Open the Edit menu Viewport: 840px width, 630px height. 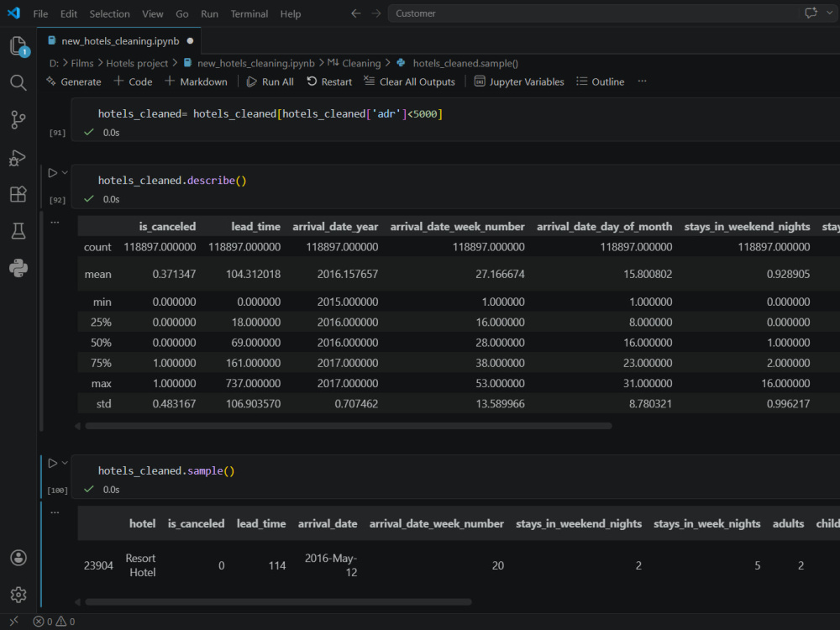[69, 14]
